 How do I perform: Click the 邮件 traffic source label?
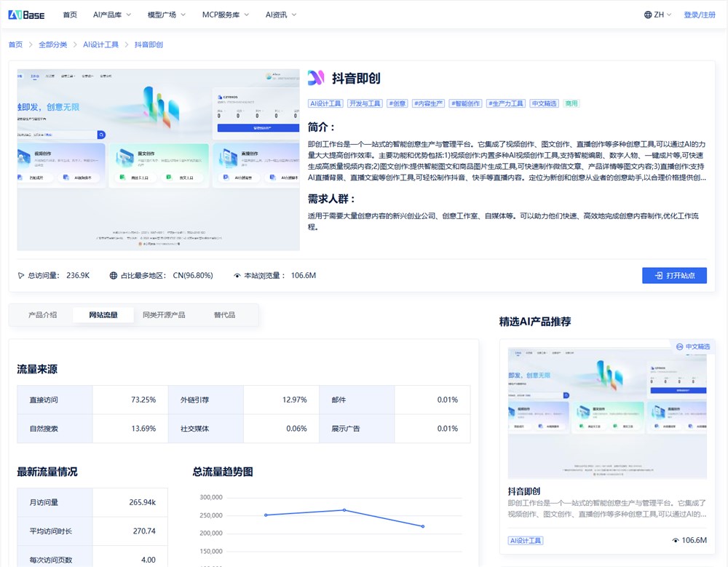click(339, 400)
